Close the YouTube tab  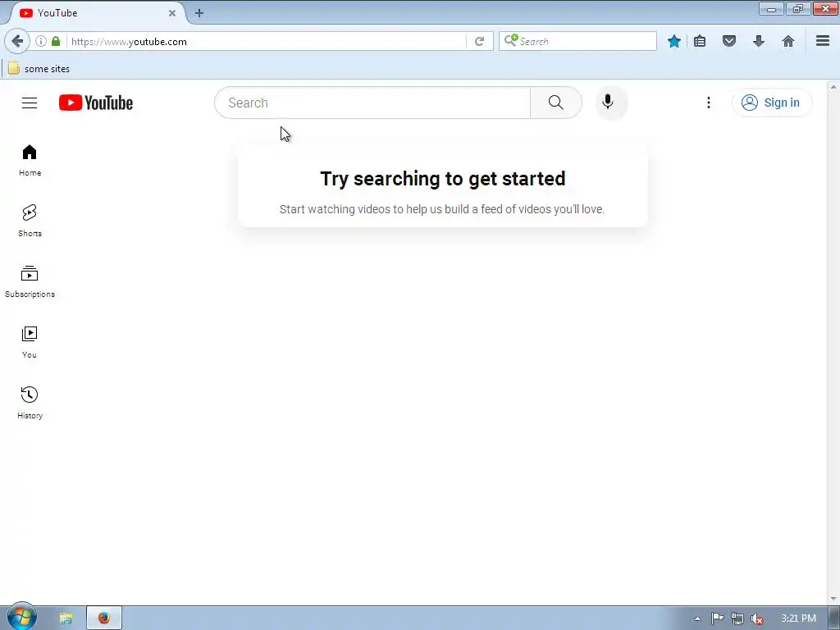pos(172,13)
